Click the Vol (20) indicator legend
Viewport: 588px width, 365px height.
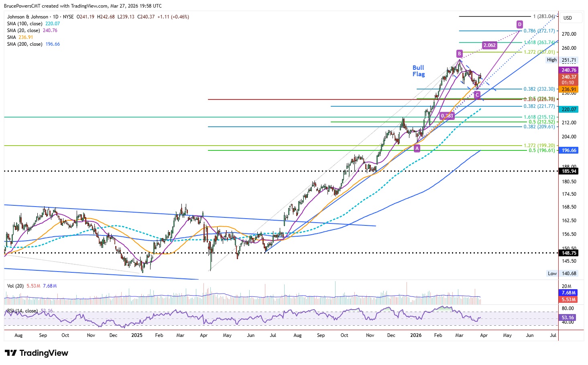coord(32,286)
